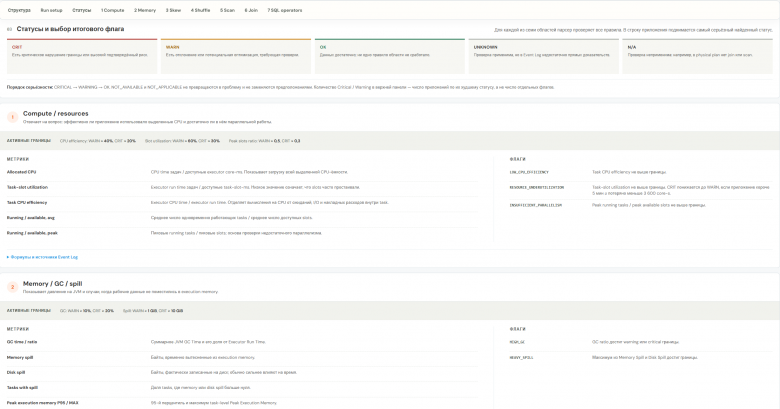
Task: Click the Порядок серьёзности line
Action: [x=281, y=87]
